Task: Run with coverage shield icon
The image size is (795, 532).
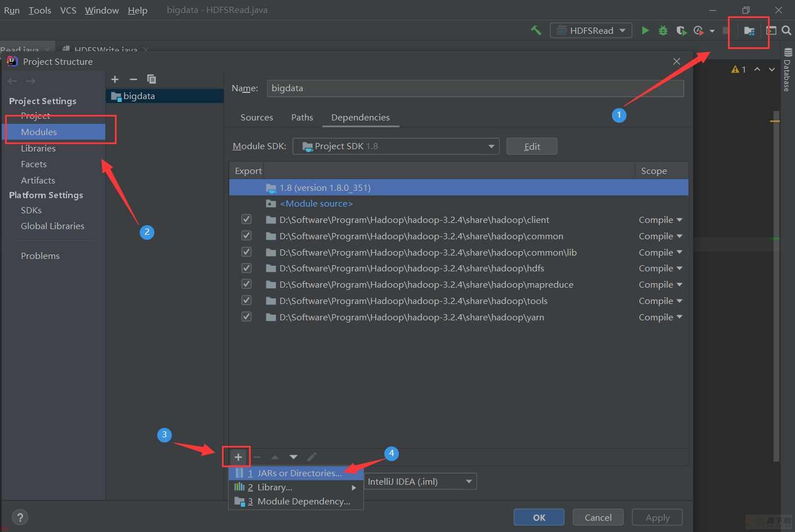Action: click(x=681, y=30)
